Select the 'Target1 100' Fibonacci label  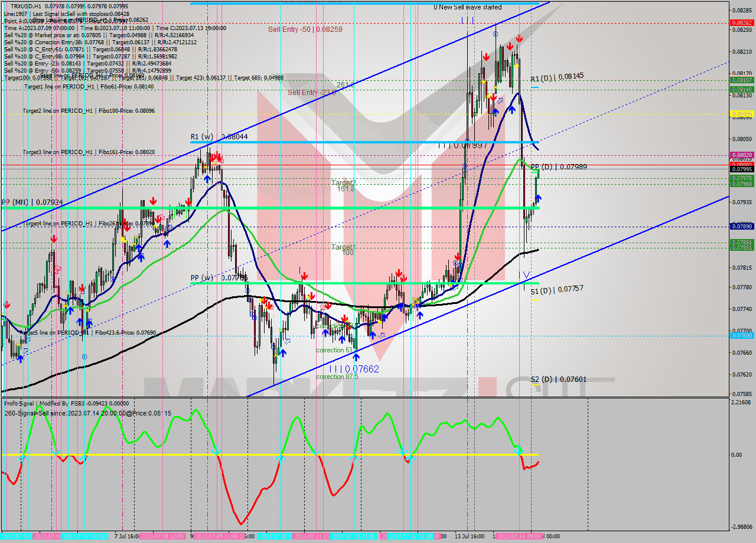343,250
